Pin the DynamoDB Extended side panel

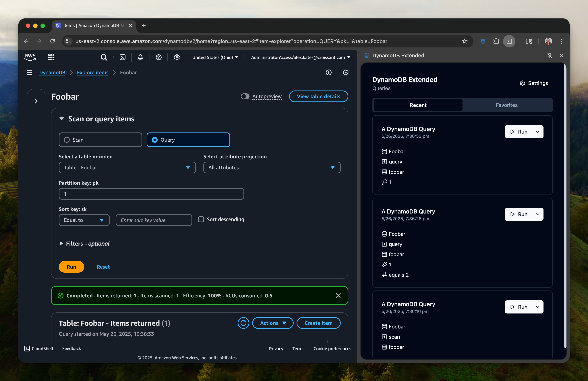pyautogui.click(x=550, y=56)
